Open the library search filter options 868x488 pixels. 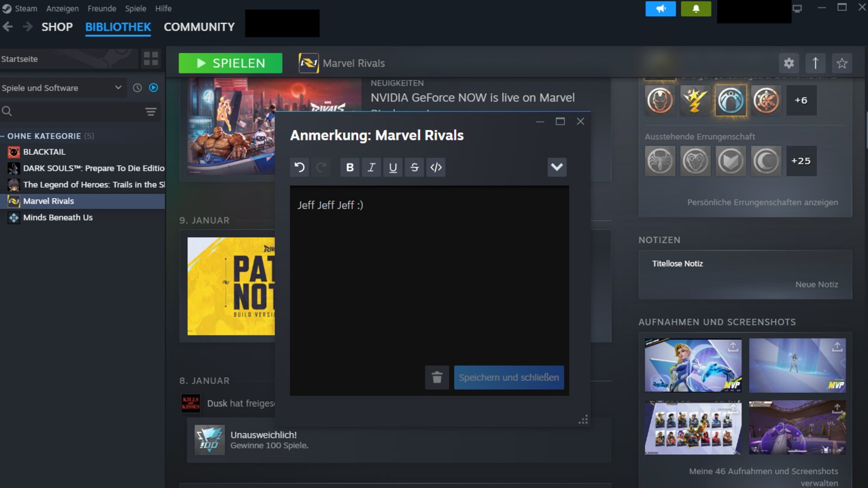(x=149, y=111)
